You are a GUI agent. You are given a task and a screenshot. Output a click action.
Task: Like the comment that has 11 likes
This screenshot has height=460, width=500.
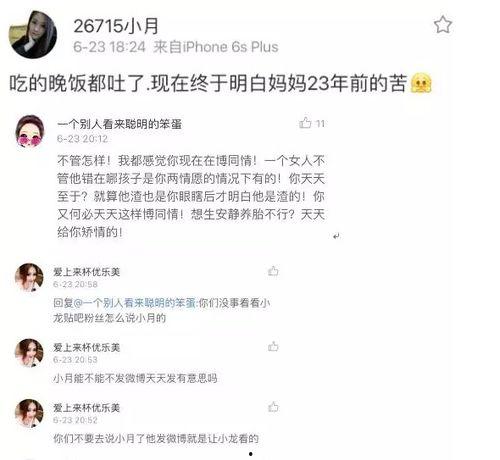(x=305, y=123)
